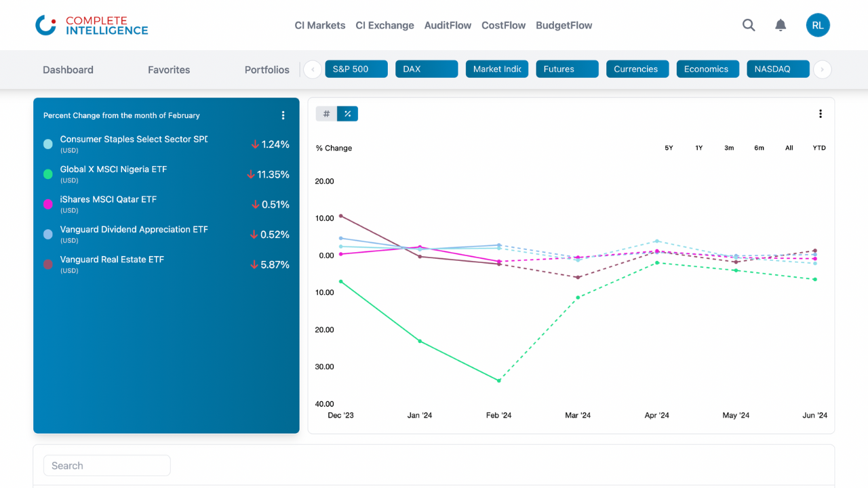Click the Jan '24 green data point

[420, 341]
